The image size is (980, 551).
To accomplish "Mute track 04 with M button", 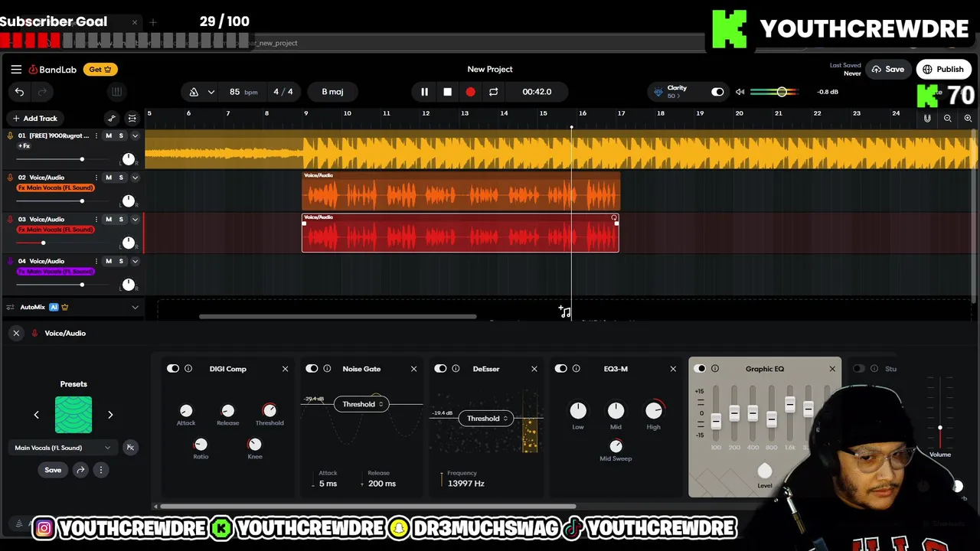I will tap(109, 261).
